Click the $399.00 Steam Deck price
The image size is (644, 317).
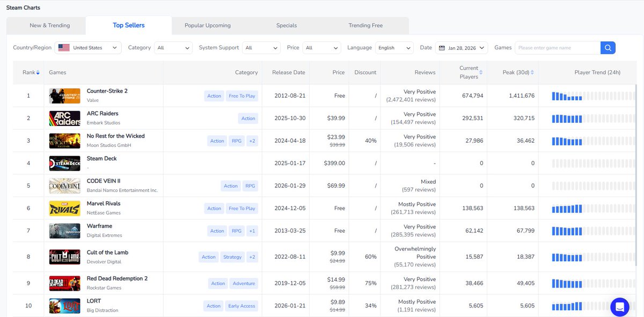(334, 164)
